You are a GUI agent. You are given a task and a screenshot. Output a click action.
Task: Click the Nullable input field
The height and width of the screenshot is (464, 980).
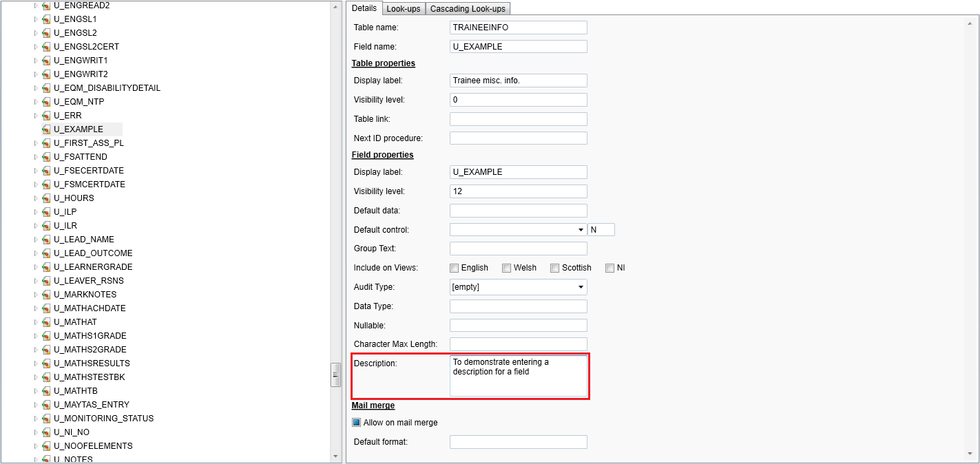(519, 325)
